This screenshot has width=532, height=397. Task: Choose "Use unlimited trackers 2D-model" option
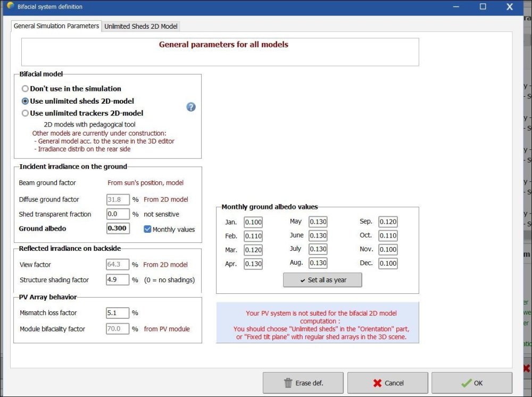tap(25, 113)
